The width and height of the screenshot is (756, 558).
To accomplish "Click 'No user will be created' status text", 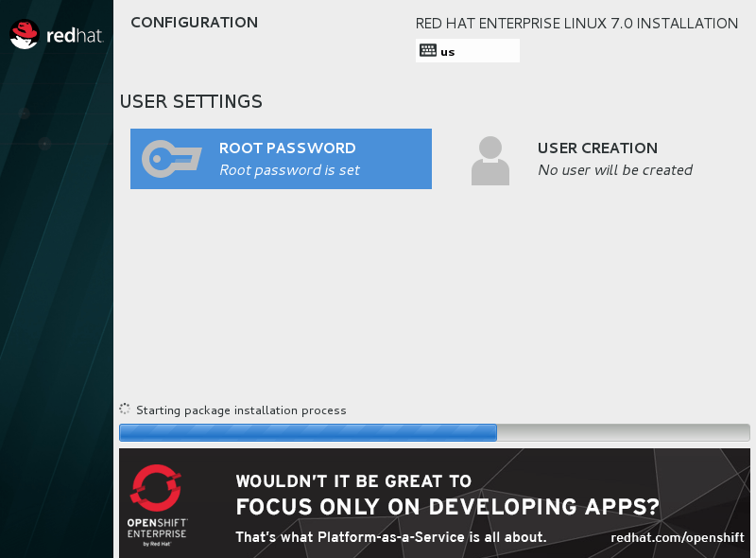I will (614, 170).
